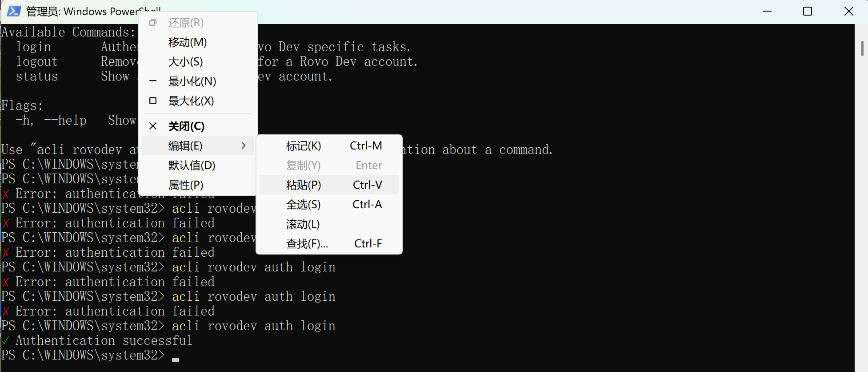Click the minimize icon beside 最小化(N)
868x372 pixels.
point(152,81)
